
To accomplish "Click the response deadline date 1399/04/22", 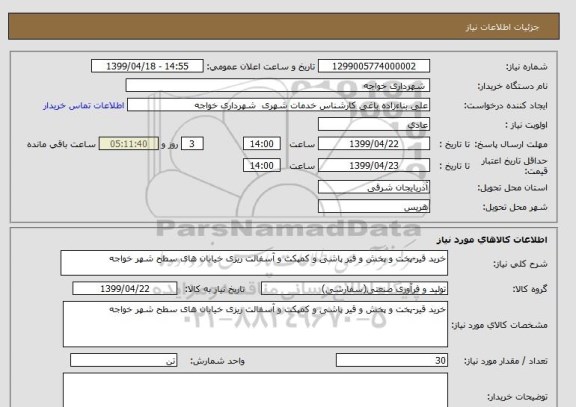I will (374, 144).
